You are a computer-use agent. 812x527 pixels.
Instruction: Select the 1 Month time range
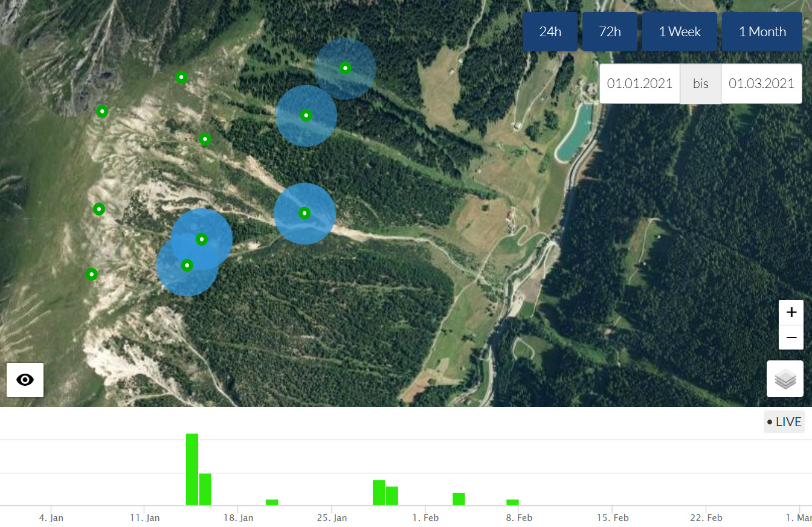click(x=762, y=31)
